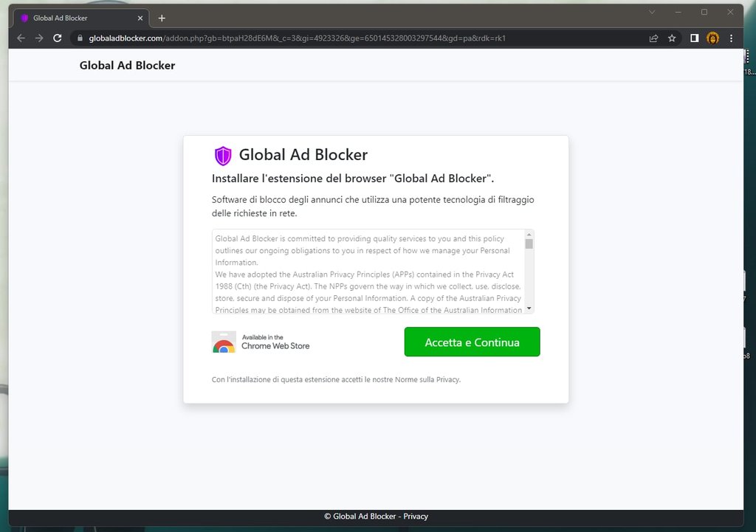This screenshot has height=532, width=756.
Task: Share this page from the address bar
Action: [654, 38]
